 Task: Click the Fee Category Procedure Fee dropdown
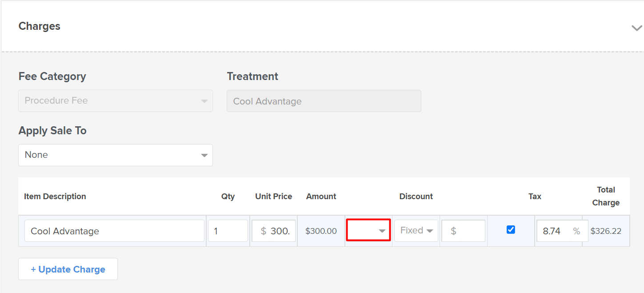116,101
